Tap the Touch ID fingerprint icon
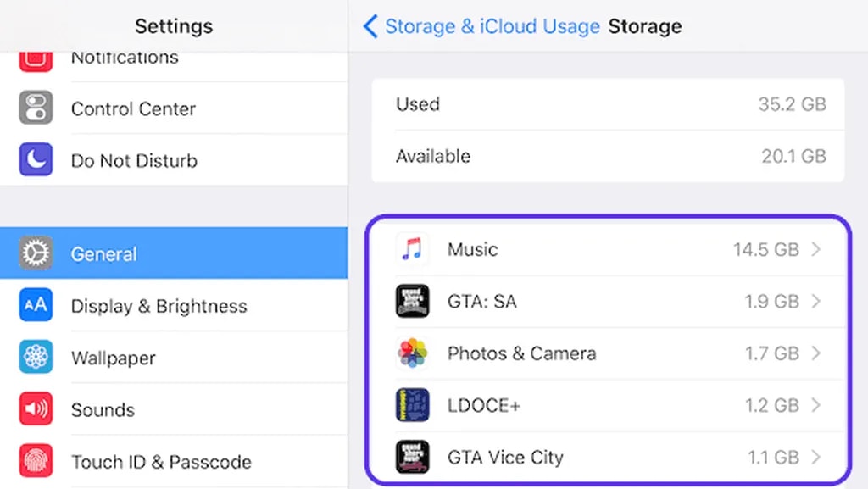868x489 pixels. tap(36, 462)
